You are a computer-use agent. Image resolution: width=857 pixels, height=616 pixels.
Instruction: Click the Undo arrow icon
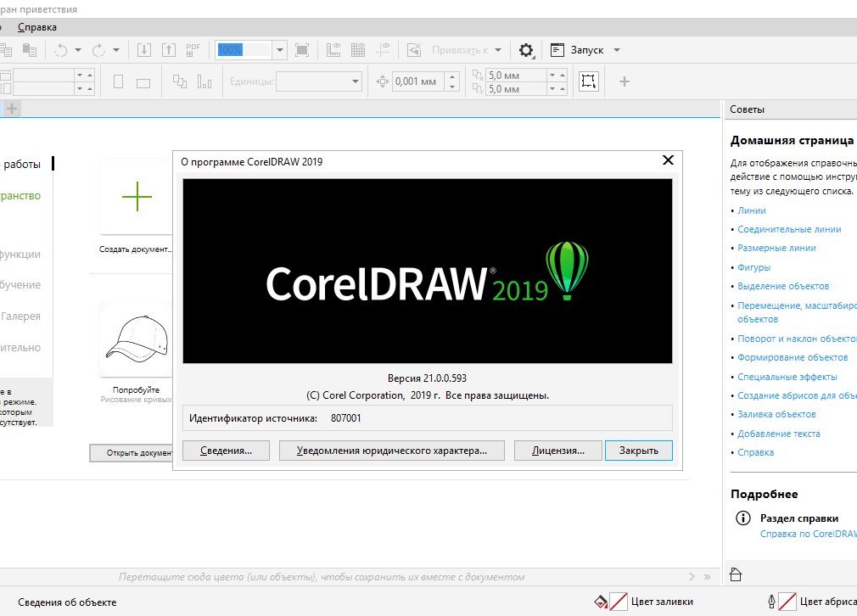(x=60, y=50)
